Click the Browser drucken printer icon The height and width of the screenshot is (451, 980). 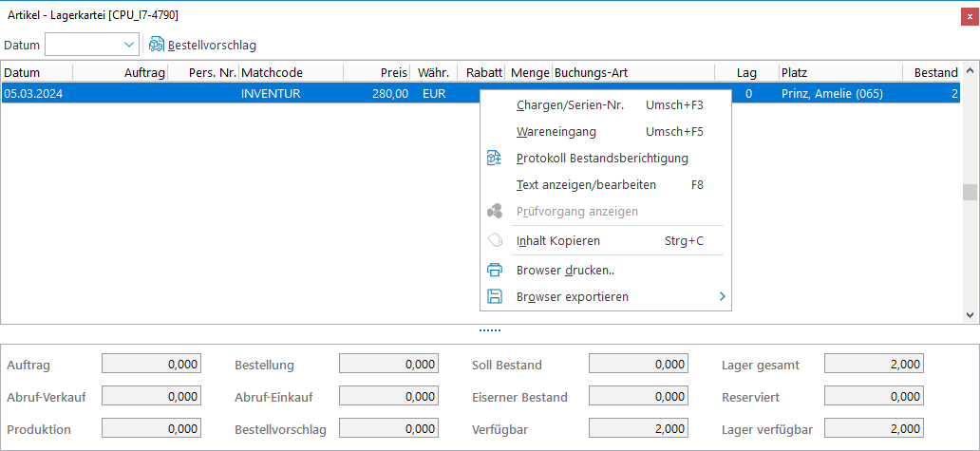tap(494, 271)
